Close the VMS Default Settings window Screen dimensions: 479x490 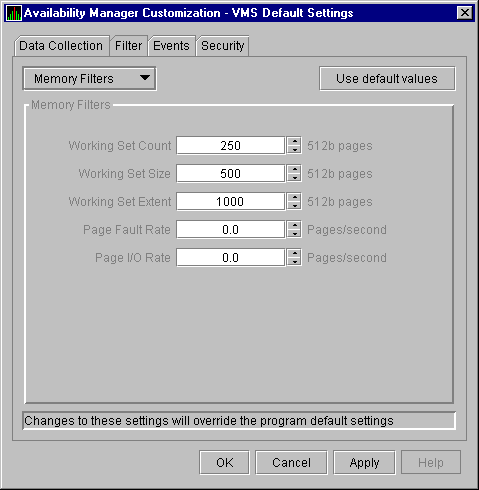point(465,13)
